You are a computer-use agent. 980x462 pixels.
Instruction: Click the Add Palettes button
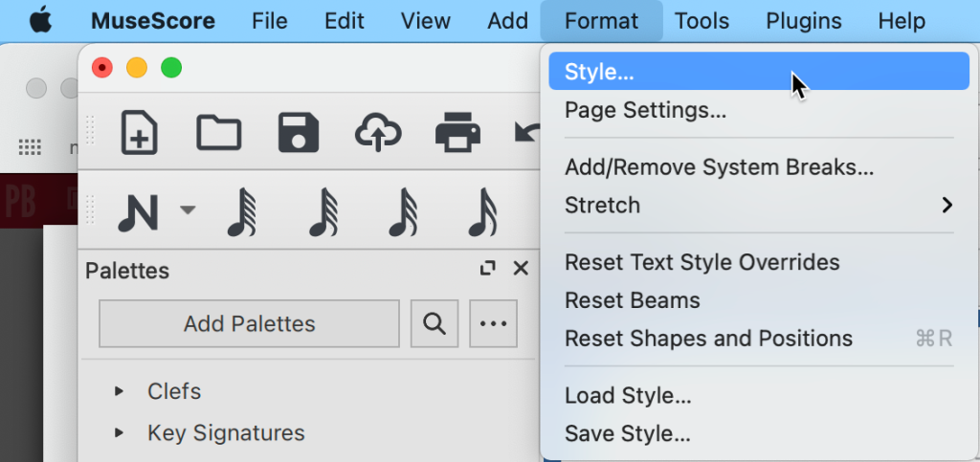pyautogui.click(x=250, y=323)
